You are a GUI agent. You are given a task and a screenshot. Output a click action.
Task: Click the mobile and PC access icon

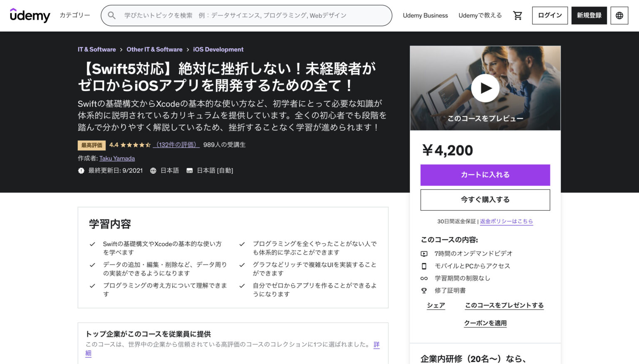point(424,266)
